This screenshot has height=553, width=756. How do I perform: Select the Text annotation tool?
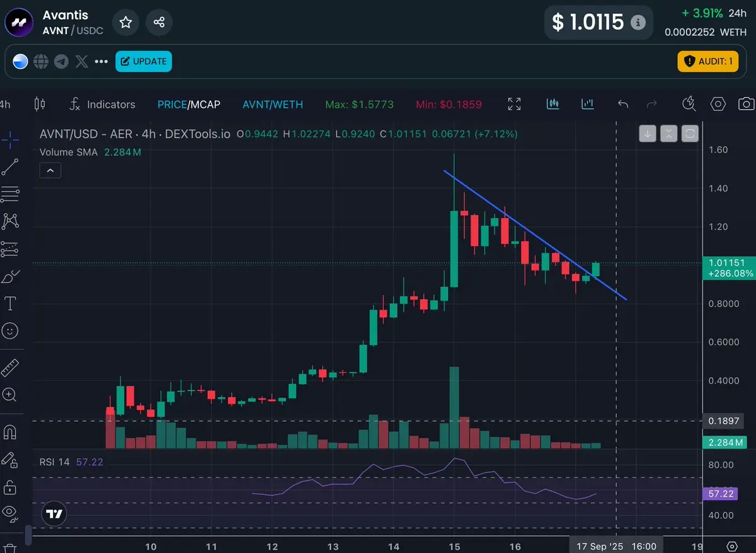click(x=10, y=304)
